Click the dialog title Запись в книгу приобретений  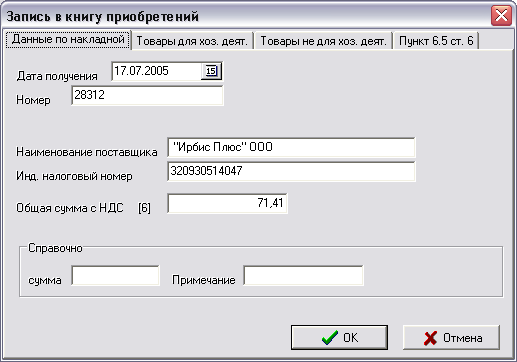[102, 16]
